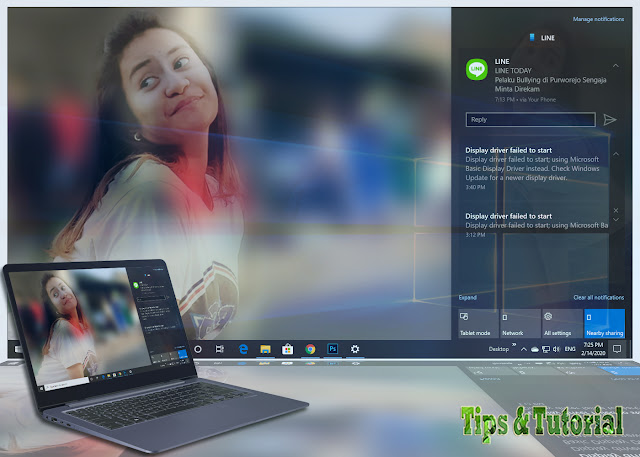The image size is (640, 457).
Task: Expand the 3:12 PM display driver notification
Action: [x=616, y=220]
